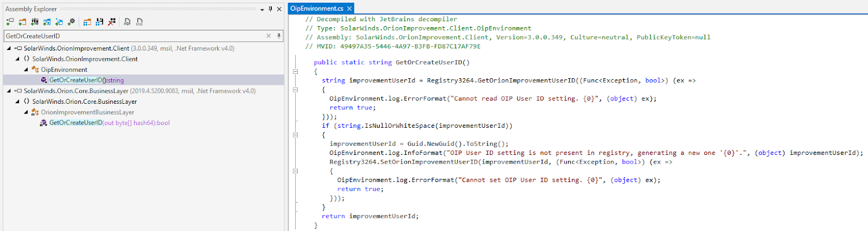
Task: Click the OrionImprovementBusinessLayer class icon
Action: point(35,112)
